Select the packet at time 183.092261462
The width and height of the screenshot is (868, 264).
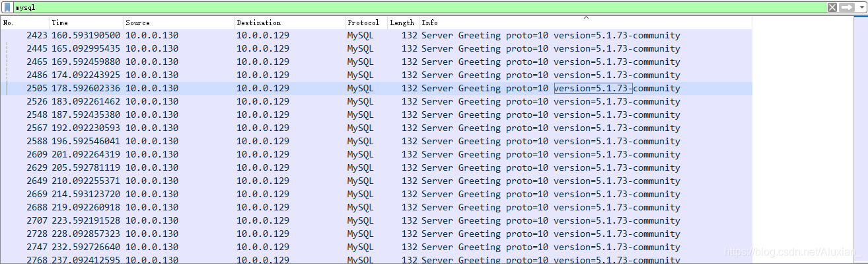click(376, 102)
